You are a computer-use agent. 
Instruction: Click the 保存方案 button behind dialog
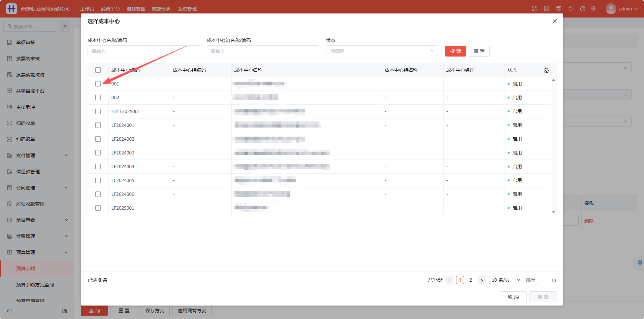click(155, 311)
